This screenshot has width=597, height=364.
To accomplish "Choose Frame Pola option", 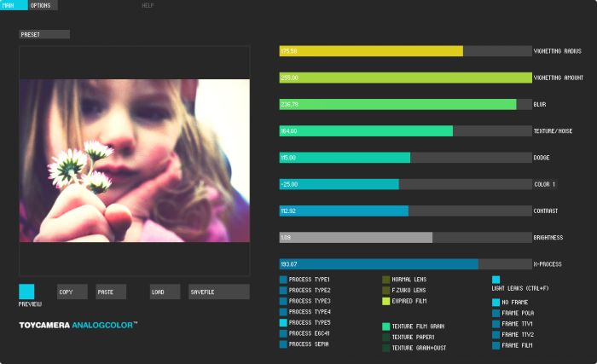I will [496, 313].
